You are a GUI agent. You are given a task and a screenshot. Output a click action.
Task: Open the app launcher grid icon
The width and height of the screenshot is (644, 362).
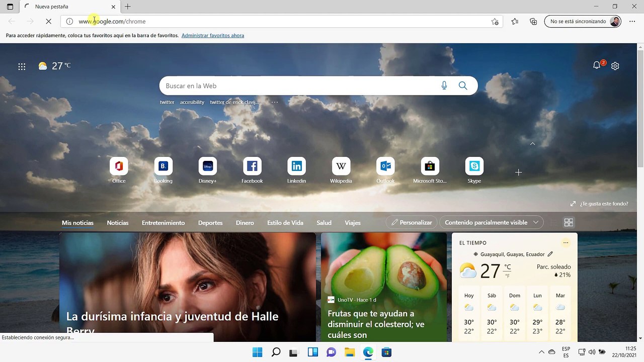pos(22,66)
